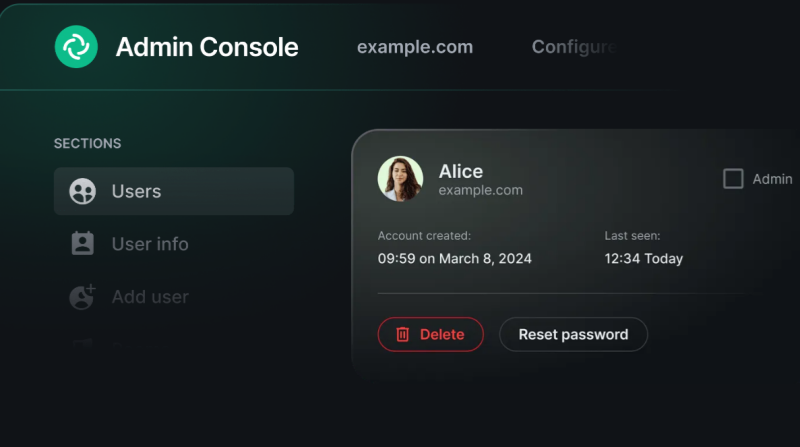Viewport: 800px width, 447px height.
Task: Click example.com domain under Alice's name
Action: [481, 190]
